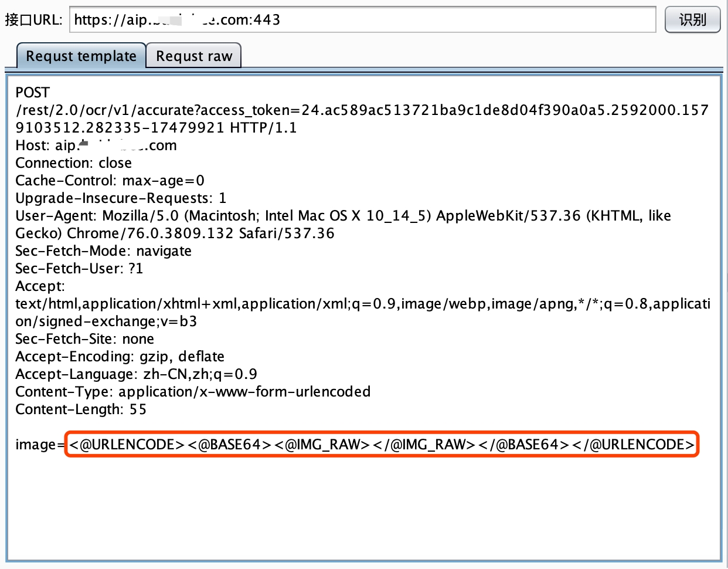Click the opening <@IMG_RAW> placeholder tag
Viewport: 728px width, 569px height.
point(322,445)
